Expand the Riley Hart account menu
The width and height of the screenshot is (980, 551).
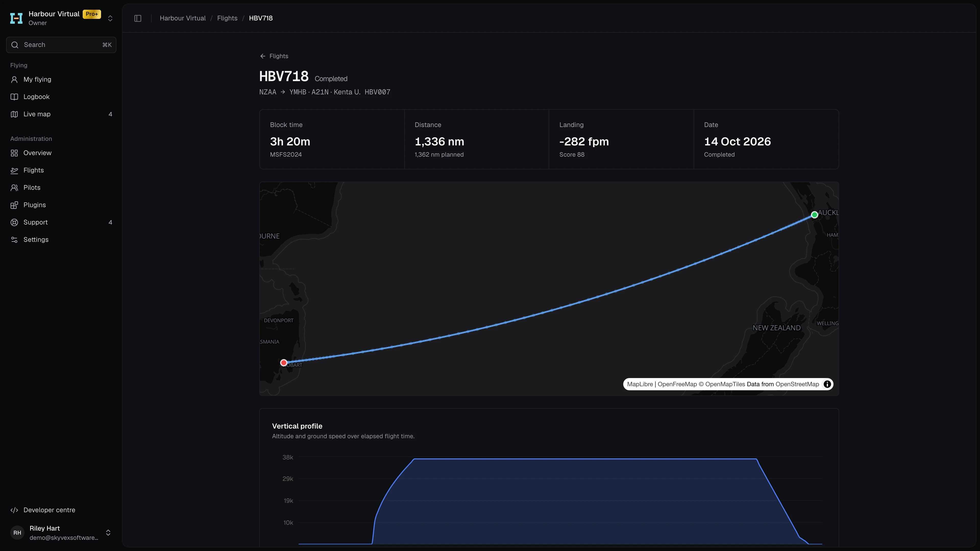point(108,533)
